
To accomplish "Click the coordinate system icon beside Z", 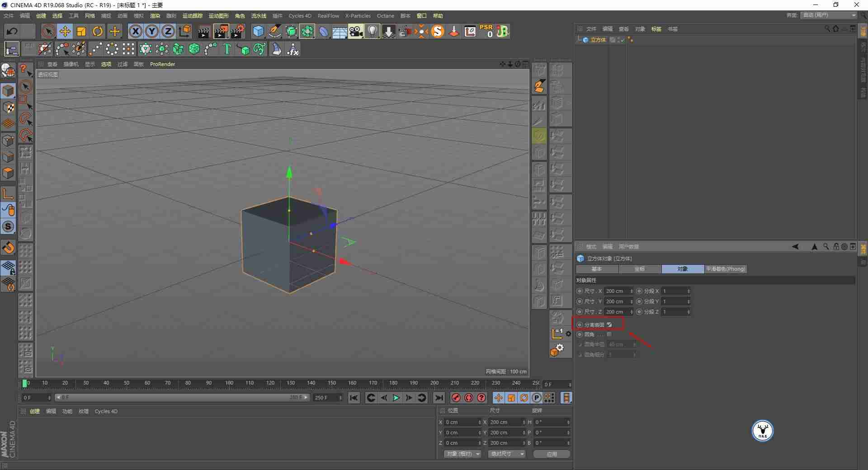I will [x=185, y=31].
